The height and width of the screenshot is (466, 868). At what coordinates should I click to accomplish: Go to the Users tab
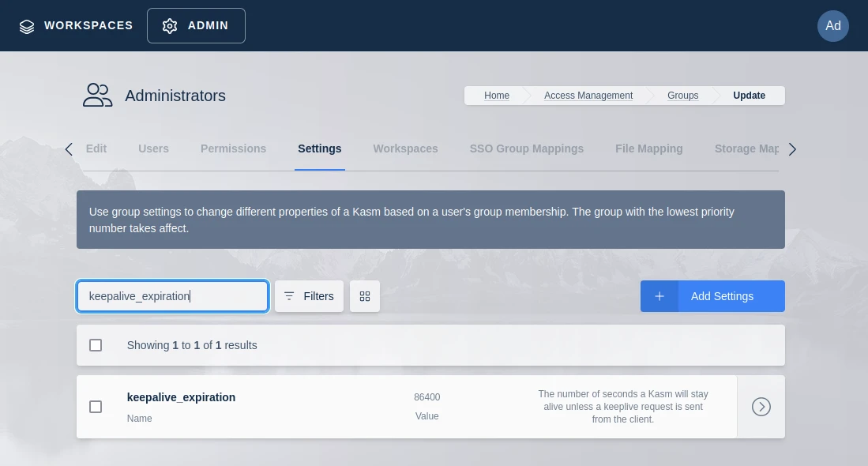pyautogui.click(x=153, y=148)
